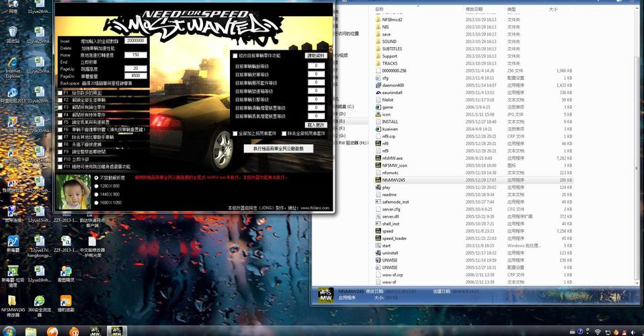Select the nfsMW.exe icon in Explorer
Screen dimensions: 644x336
click(x=378, y=158)
